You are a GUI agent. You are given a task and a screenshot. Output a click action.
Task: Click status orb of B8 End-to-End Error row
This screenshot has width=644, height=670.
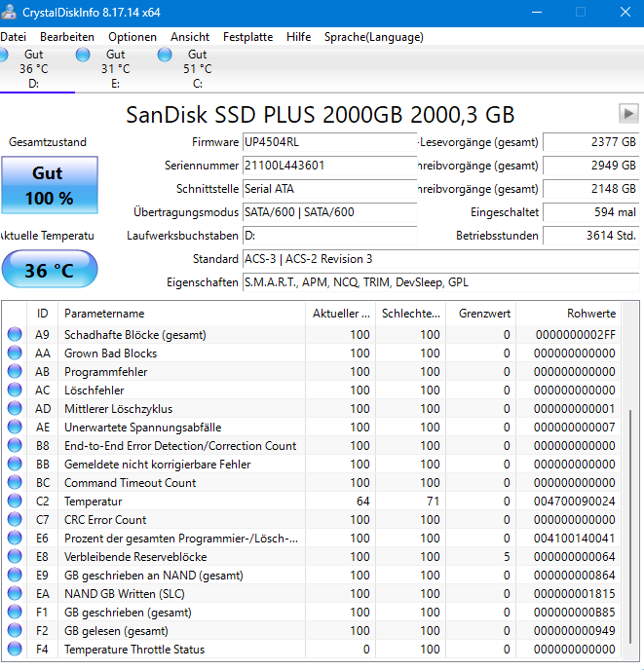15,446
